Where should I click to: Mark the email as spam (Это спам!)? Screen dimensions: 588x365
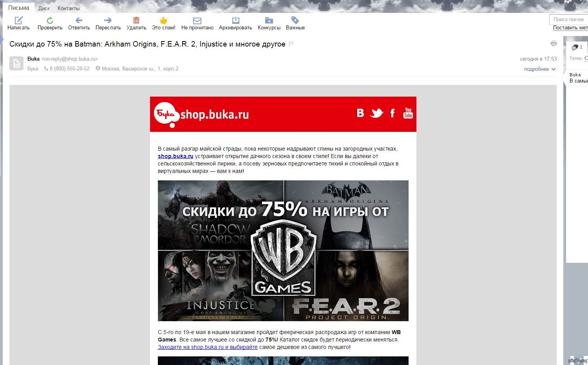click(x=163, y=20)
